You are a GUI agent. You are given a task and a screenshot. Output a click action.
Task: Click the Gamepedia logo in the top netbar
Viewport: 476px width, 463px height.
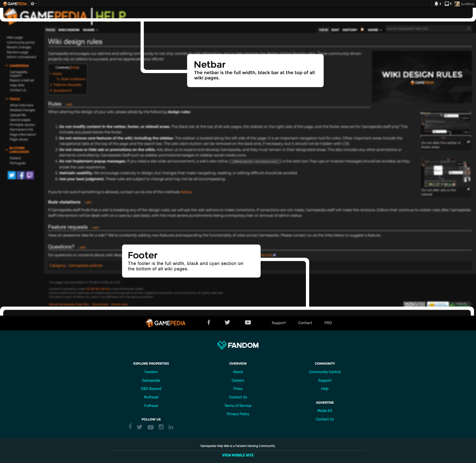coord(15,4)
